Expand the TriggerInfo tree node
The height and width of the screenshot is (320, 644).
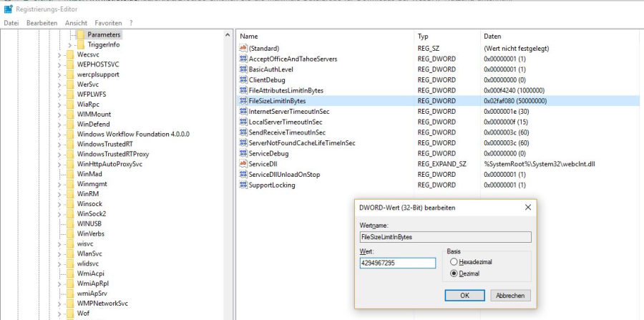[x=69, y=45]
